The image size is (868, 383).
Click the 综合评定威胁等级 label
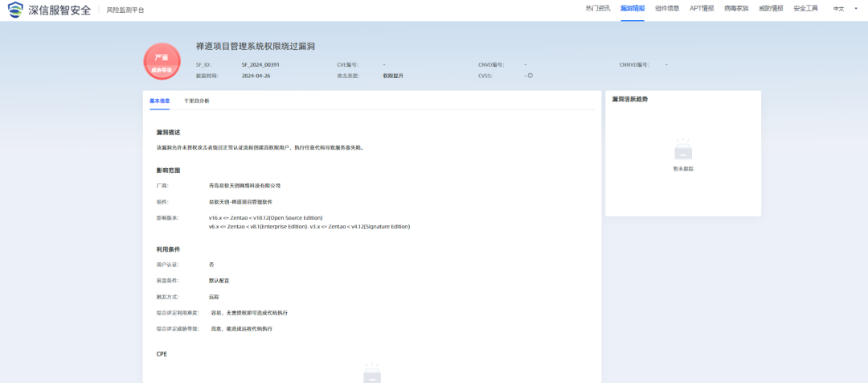[178, 328]
